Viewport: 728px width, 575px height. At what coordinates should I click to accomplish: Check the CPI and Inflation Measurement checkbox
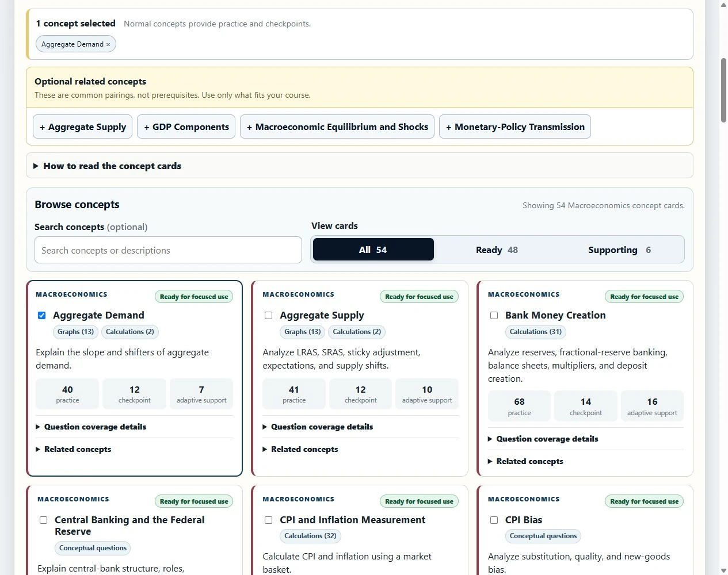point(268,520)
